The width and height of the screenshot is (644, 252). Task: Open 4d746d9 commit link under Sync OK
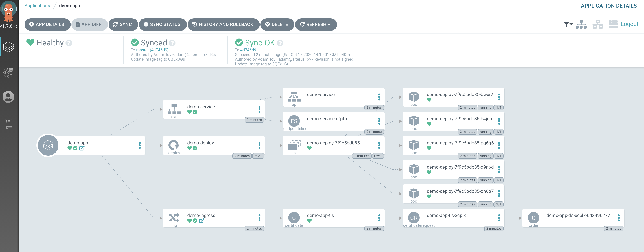point(248,50)
